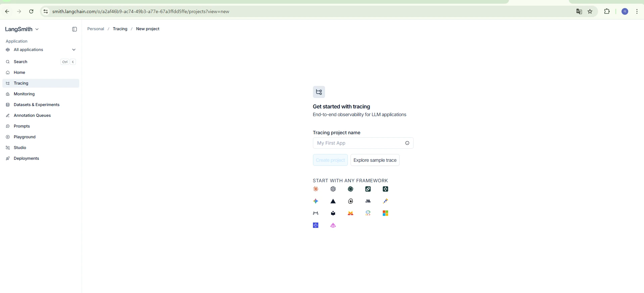Select the Google Gemini sparkle icon
This screenshot has width=644, height=293.
click(x=316, y=201)
